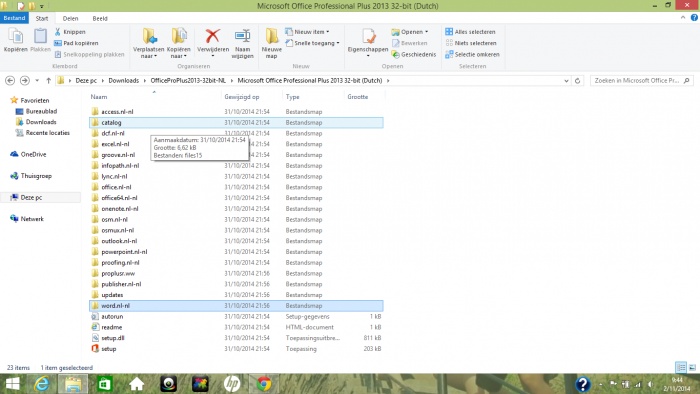Image resolution: width=700 pixels, height=394 pixels.
Task: Expand Downloads breadcrumb chevron
Action: click(145, 80)
